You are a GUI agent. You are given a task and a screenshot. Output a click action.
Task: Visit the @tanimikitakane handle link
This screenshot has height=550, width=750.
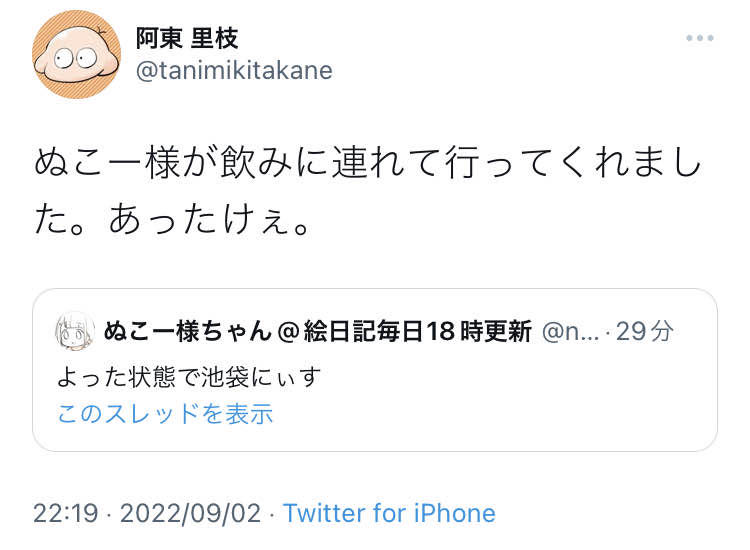(234, 71)
